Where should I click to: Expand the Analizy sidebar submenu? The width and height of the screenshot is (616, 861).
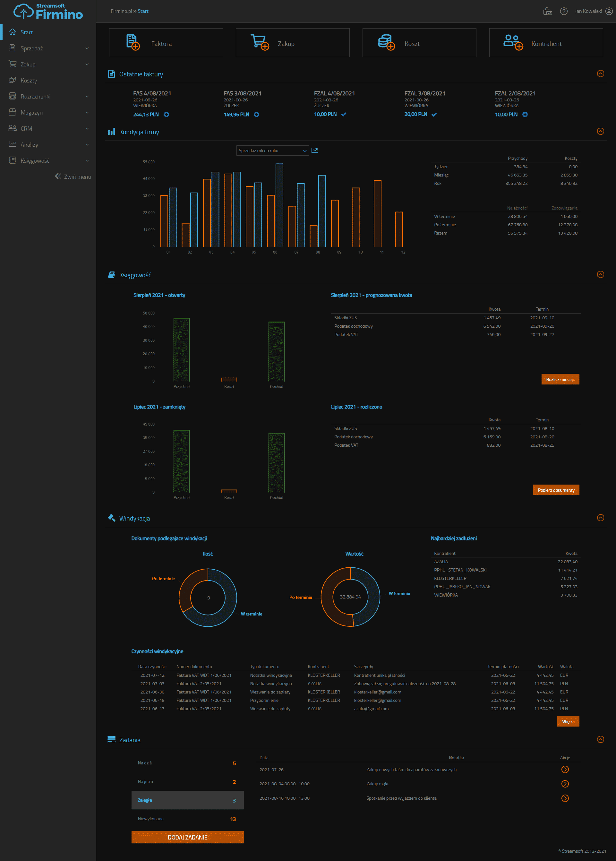pyautogui.click(x=87, y=144)
